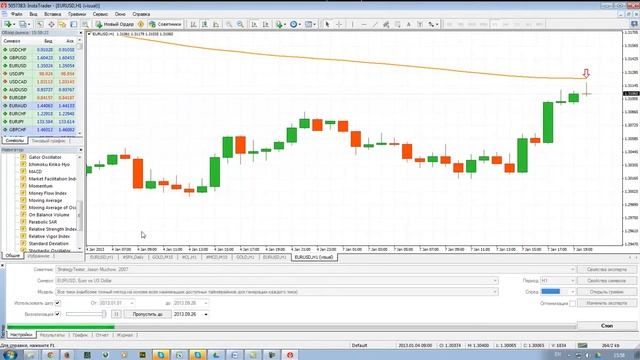Click the New Chart toolbar icon

(x=8, y=24)
